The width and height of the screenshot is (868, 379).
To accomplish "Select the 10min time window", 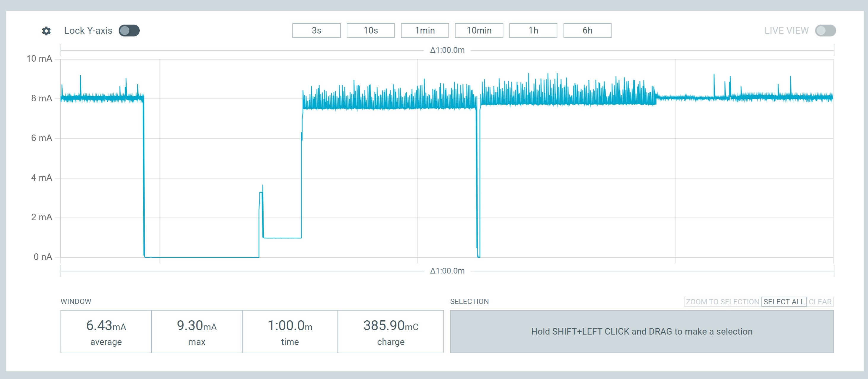I will pos(479,31).
